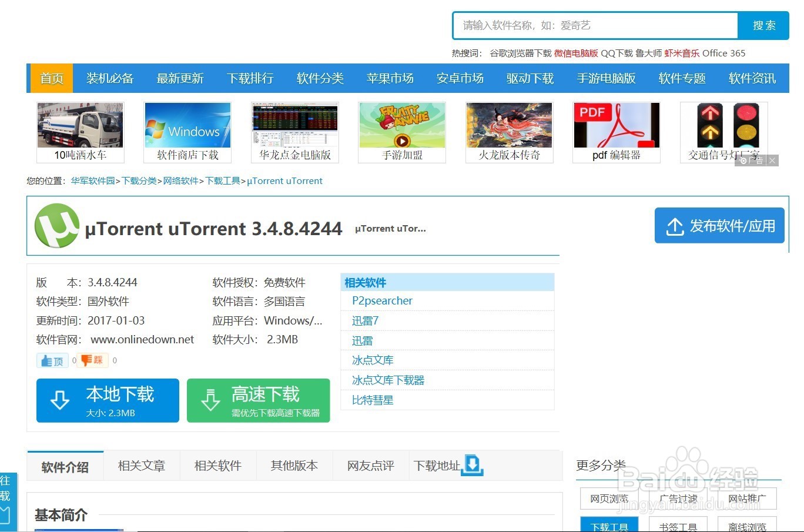Click hot search 谷歌浏览器下载
The width and height of the screenshot is (804, 532).
(521, 53)
